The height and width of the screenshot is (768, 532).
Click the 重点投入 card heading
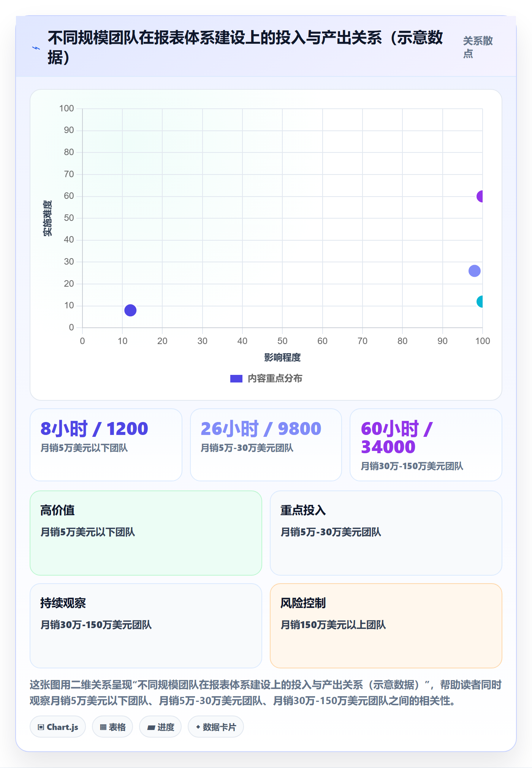pos(303,510)
